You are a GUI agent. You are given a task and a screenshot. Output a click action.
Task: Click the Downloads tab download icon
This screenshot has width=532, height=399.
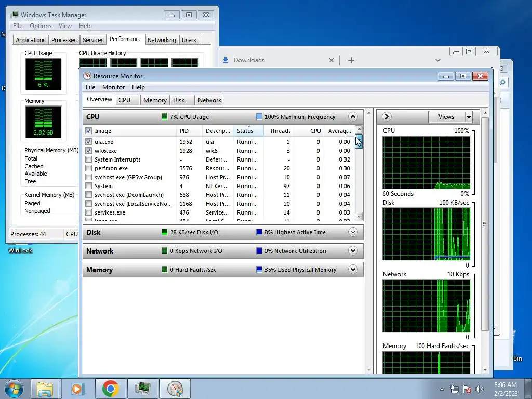pyautogui.click(x=225, y=60)
